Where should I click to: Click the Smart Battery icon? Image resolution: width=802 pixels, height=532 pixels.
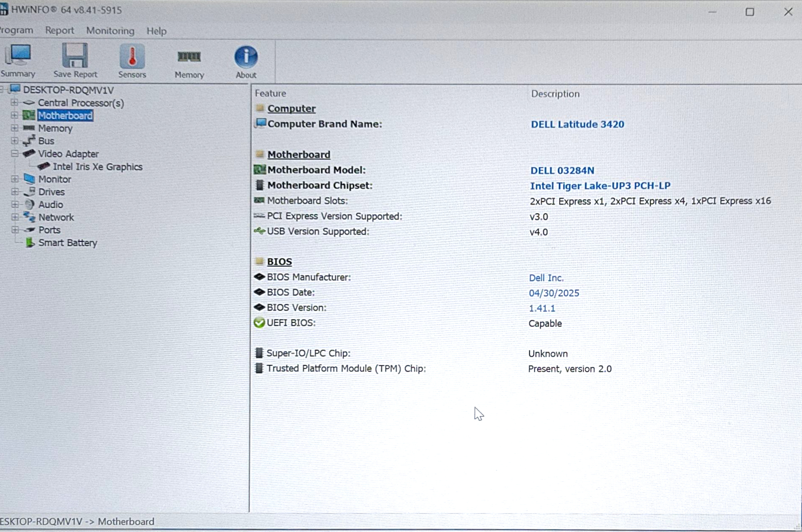point(30,242)
